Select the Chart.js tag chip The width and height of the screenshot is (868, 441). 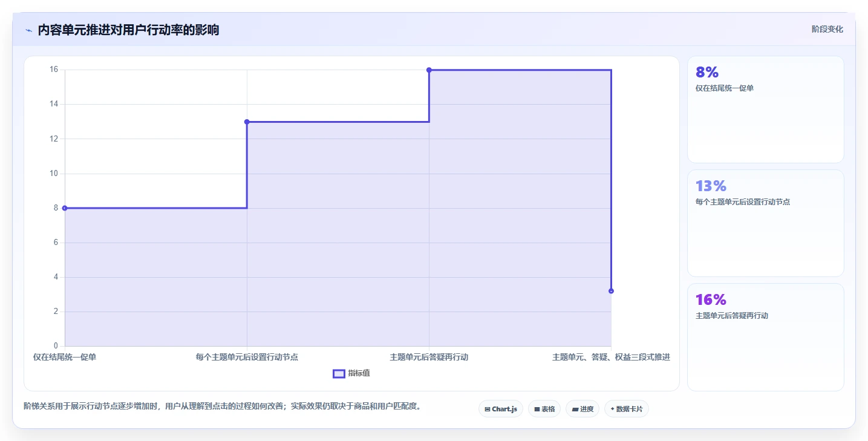pyautogui.click(x=500, y=409)
